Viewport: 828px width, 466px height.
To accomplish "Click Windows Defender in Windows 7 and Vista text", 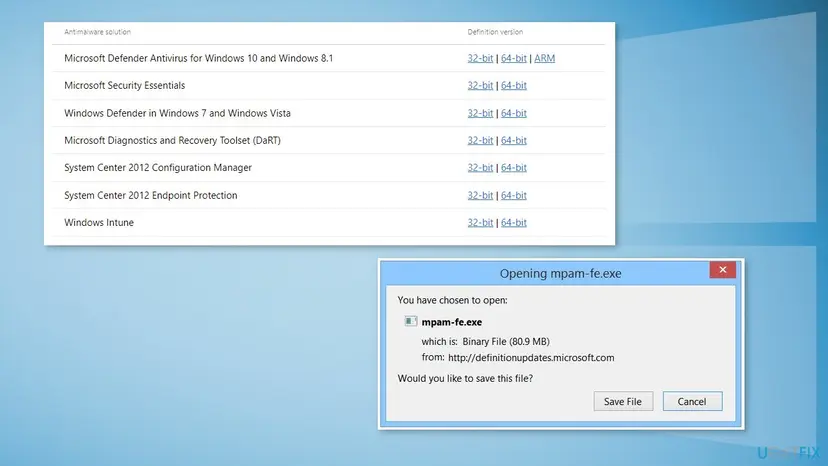I will click(x=177, y=113).
